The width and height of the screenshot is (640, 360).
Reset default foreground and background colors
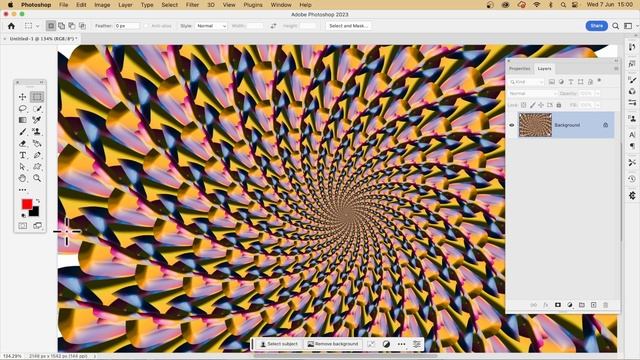[23, 215]
